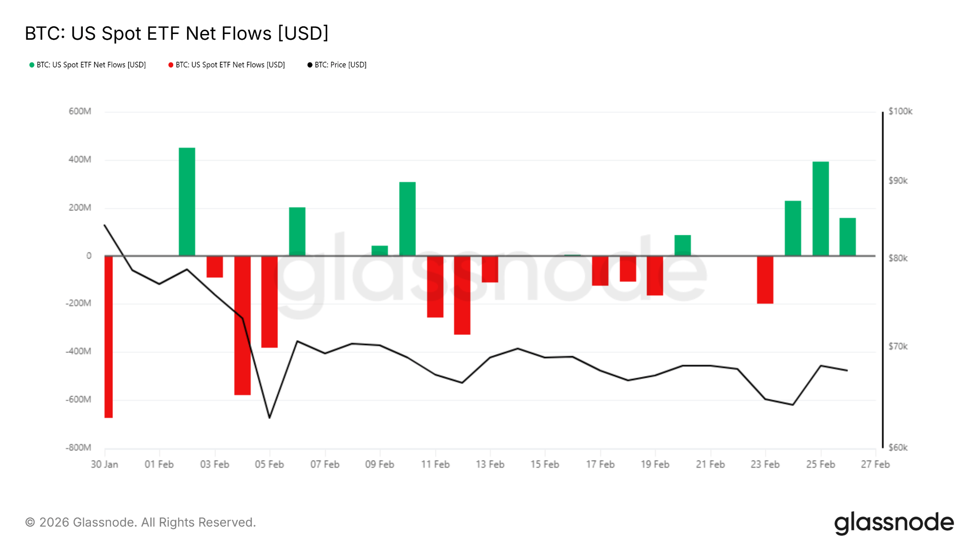Click the green bar above 25 Feb
Viewport: 980px width, 551px height.
(x=821, y=209)
